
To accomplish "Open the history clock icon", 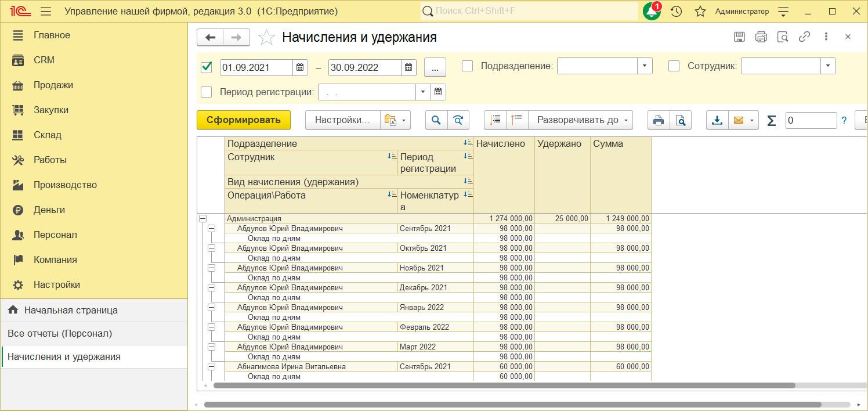I will tap(676, 12).
